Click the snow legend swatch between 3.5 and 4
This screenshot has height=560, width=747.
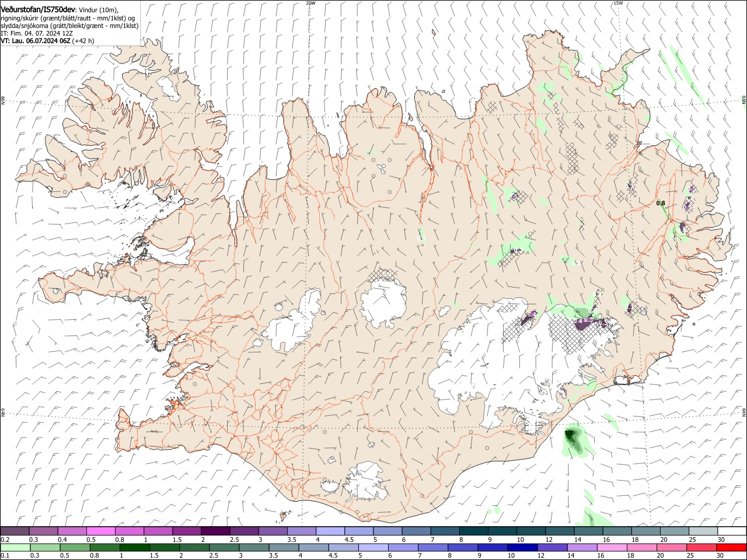301,531
